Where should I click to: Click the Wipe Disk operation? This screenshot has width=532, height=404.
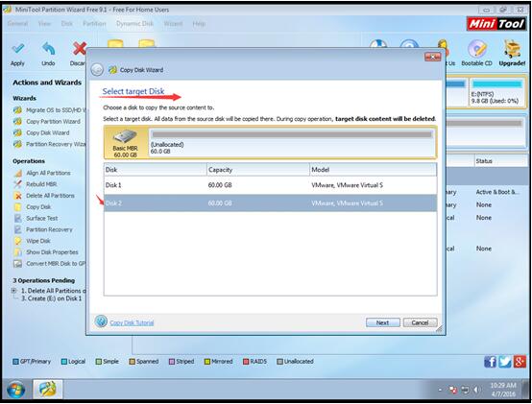pos(38,241)
